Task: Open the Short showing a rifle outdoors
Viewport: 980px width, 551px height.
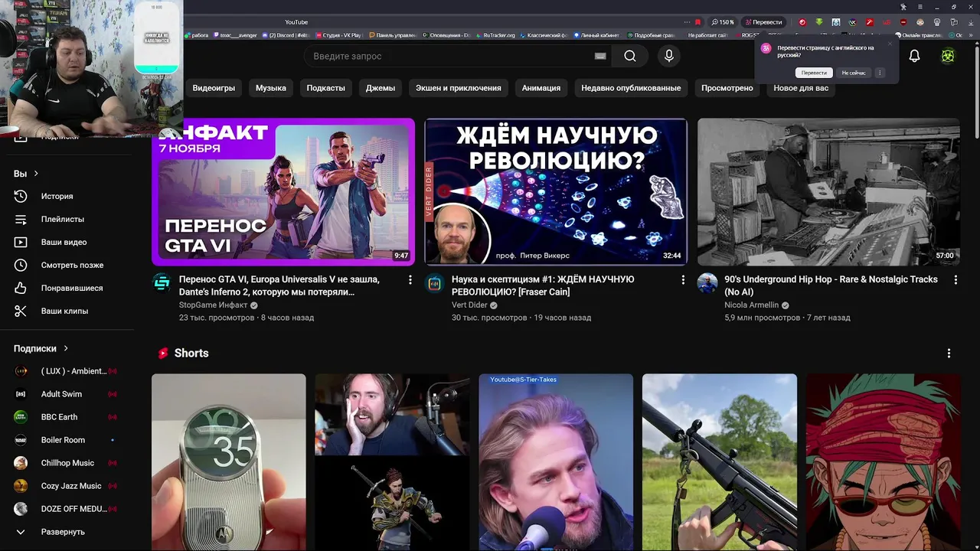Action: pyautogui.click(x=720, y=462)
